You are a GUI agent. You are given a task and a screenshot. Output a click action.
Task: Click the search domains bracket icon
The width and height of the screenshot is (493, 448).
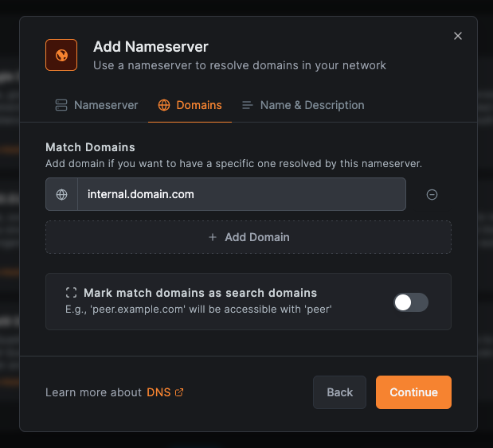[72, 293]
